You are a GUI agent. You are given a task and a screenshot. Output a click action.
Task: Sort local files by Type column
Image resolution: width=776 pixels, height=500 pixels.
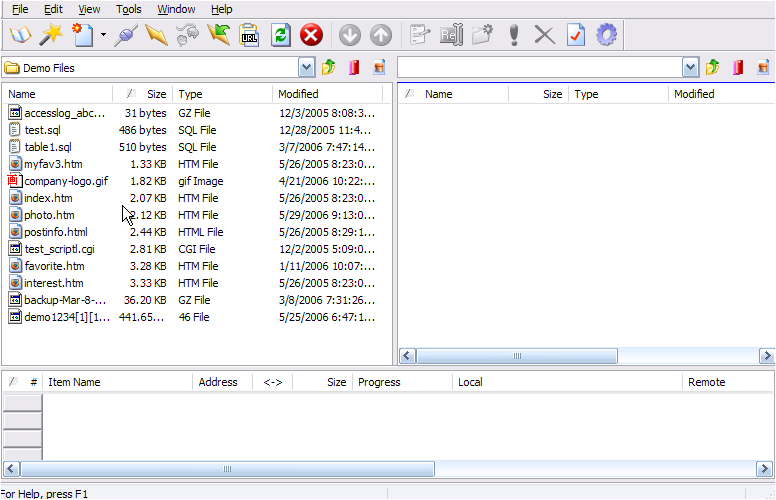pyautogui.click(x=222, y=94)
